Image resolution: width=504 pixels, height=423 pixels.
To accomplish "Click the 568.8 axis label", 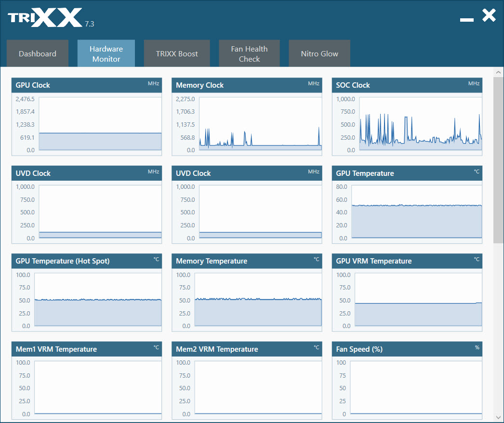I will (187, 138).
